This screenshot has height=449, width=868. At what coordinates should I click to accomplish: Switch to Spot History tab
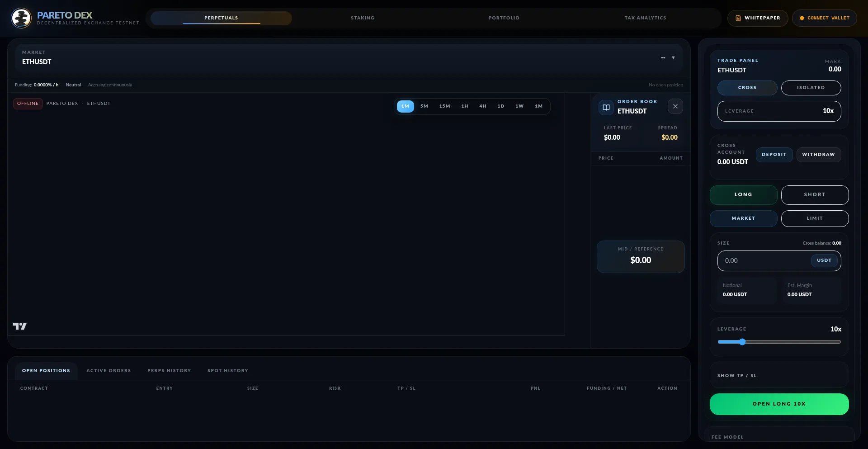click(228, 371)
